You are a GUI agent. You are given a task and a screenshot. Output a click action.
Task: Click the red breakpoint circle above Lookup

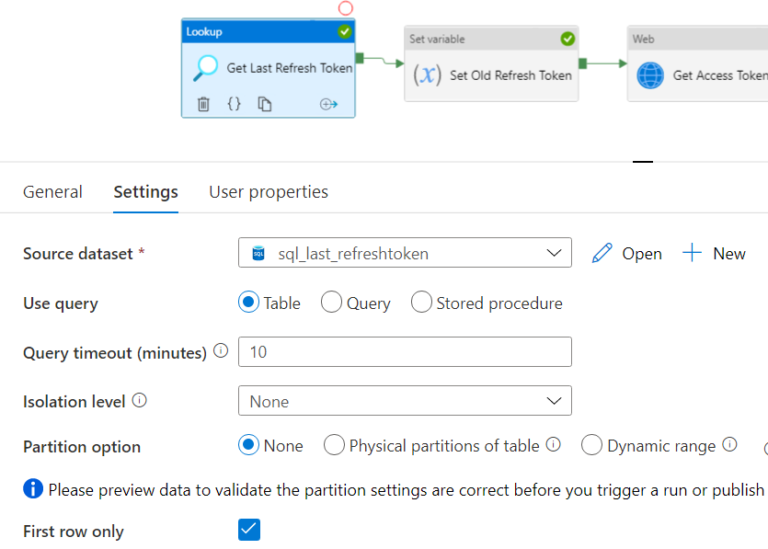pos(345,8)
